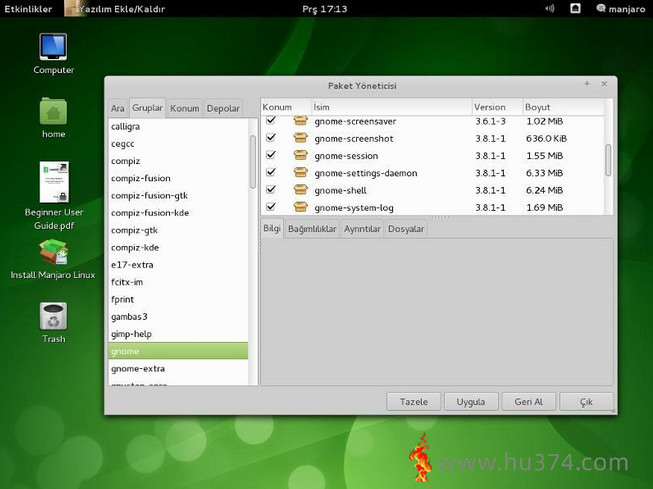653x489 pixels.
Task: Switch to the Ara tab
Action: pyautogui.click(x=118, y=108)
